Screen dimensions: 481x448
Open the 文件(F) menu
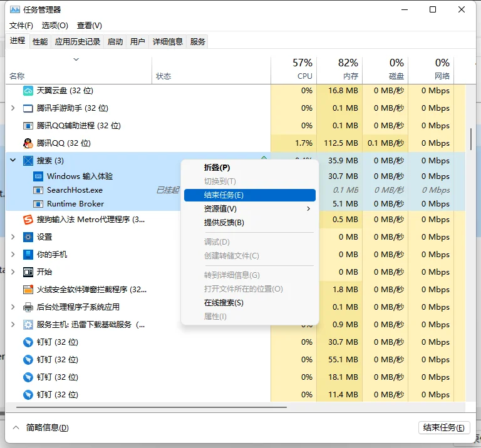coord(21,26)
